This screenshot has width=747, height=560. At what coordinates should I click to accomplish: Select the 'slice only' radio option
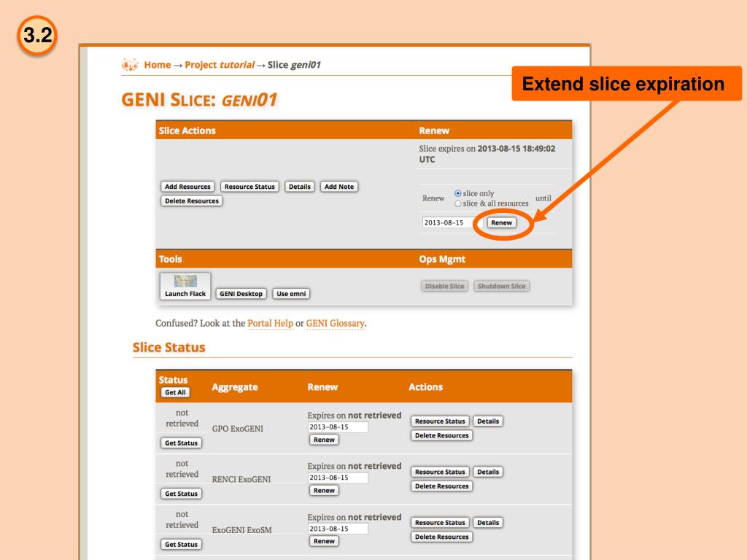[x=458, y=193]
